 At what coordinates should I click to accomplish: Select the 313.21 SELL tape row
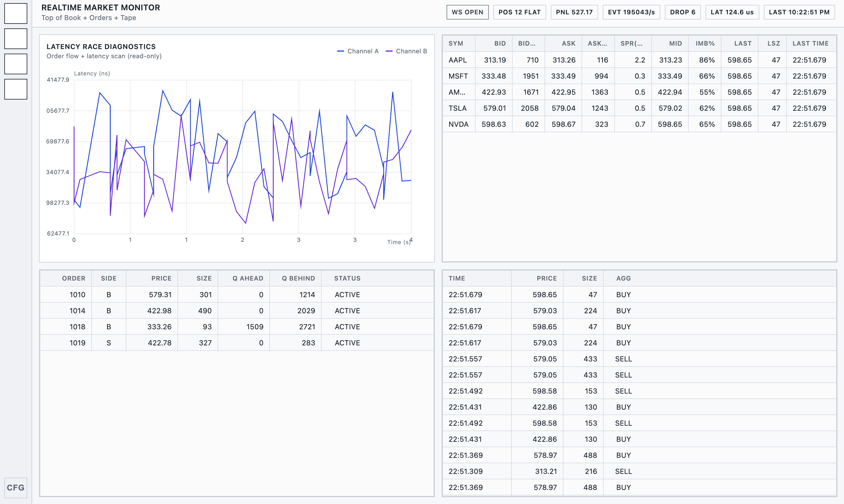click(639, 471)
